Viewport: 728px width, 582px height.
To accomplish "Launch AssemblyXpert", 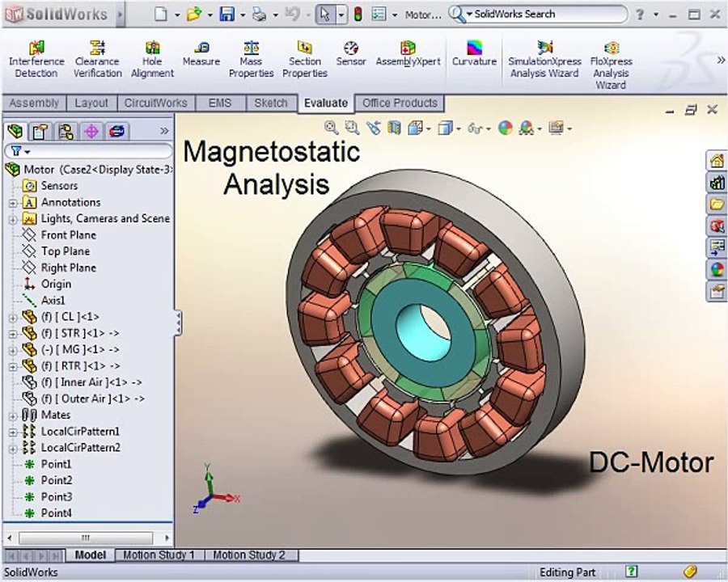I will tap(408, 54).
